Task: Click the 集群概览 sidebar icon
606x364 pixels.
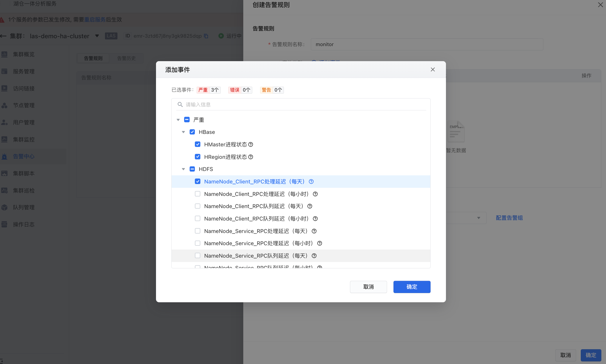Action: pyautogui.click(x=4, y=54)
